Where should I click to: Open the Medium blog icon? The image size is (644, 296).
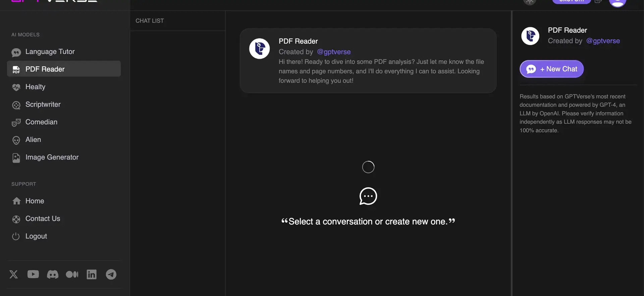[72, 274]
